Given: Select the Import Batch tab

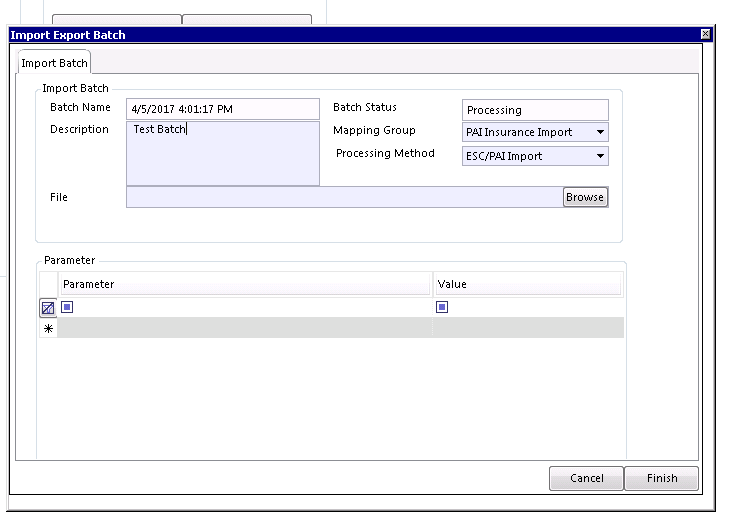Looking at the screenshot, I should 54,63.
